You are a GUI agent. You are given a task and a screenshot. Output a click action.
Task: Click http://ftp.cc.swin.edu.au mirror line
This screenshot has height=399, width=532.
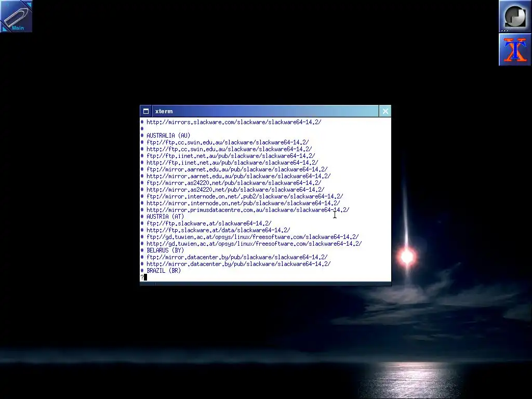[x=227, y=149]
